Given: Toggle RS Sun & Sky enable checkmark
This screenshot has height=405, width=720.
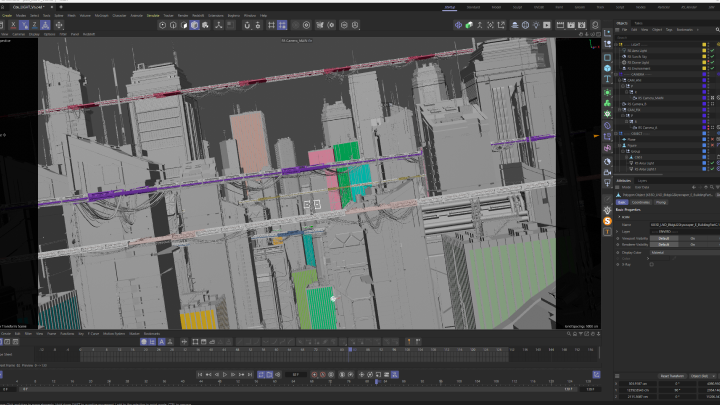Looking at the screenshot, I should [x=712, y=56].
